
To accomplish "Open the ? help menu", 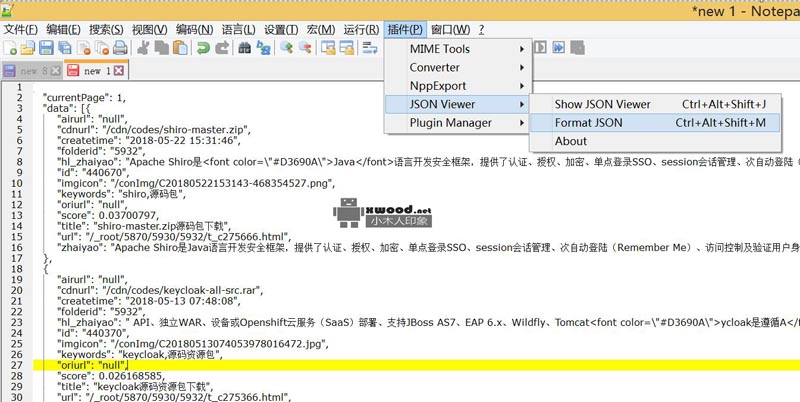I will [x=481, y=30].
